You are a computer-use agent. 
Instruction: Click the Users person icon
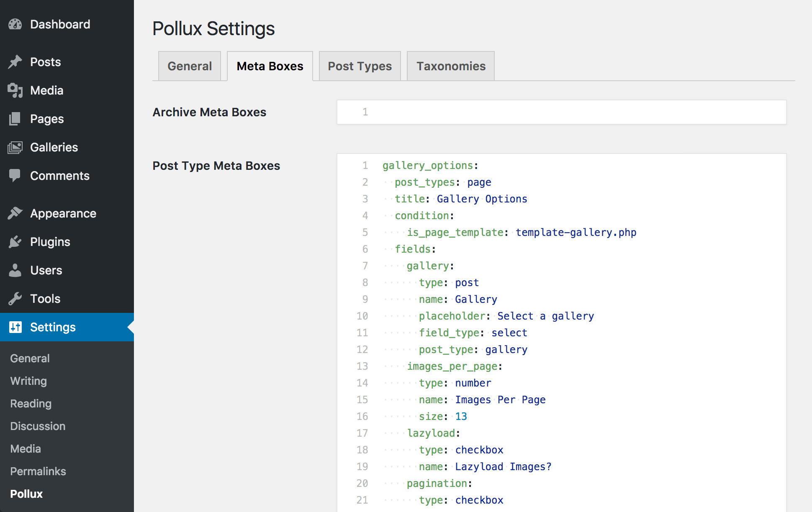(x=15, y=270)
